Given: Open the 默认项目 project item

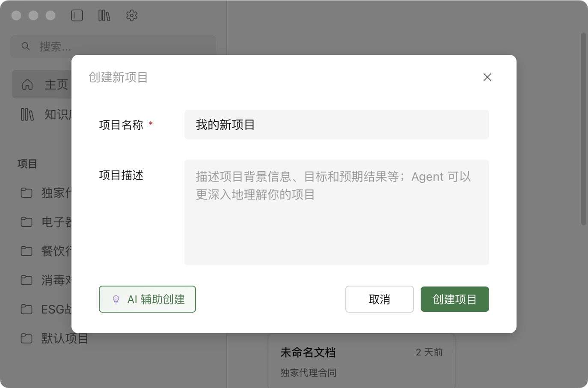Looking at the screenshot, I should coord(64,339).
